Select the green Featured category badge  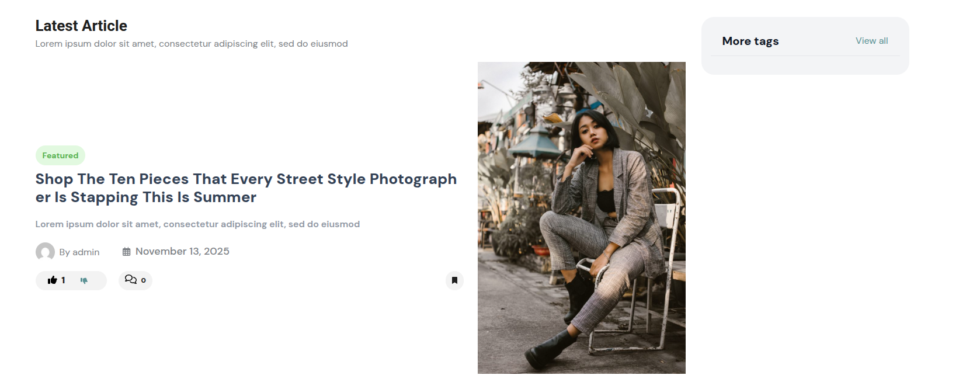pyautogui.click(x=60, y=155)
